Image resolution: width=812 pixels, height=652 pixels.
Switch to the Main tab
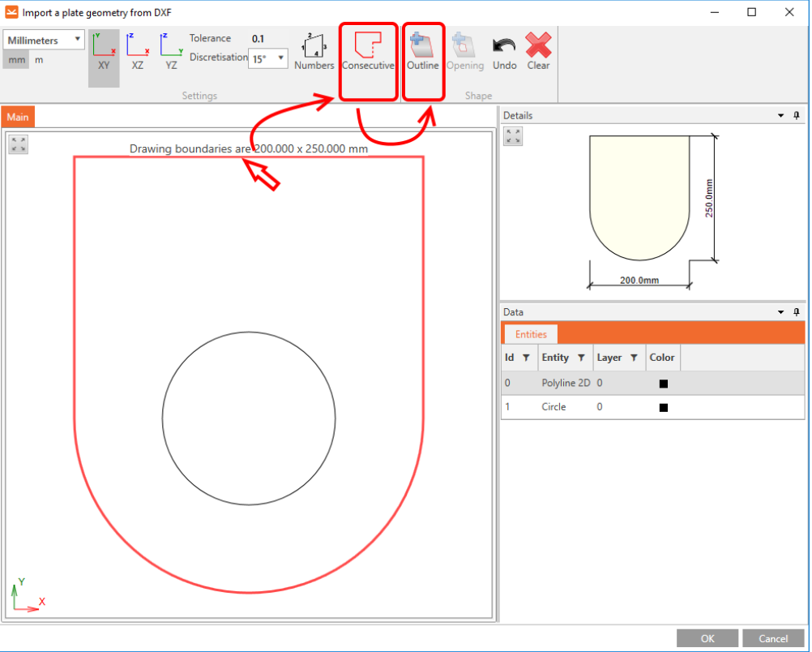18,118
